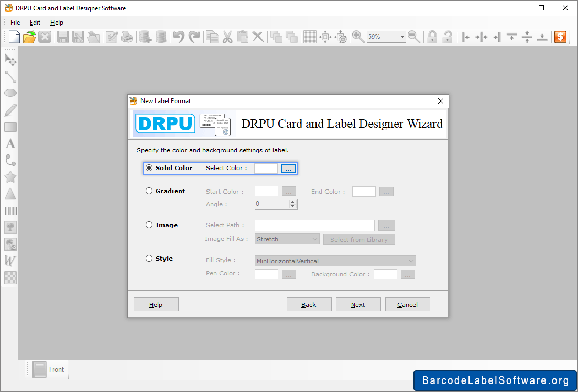Create a new label document
Image resolution: width=578 pixels, height=392 pixels.
14,37
